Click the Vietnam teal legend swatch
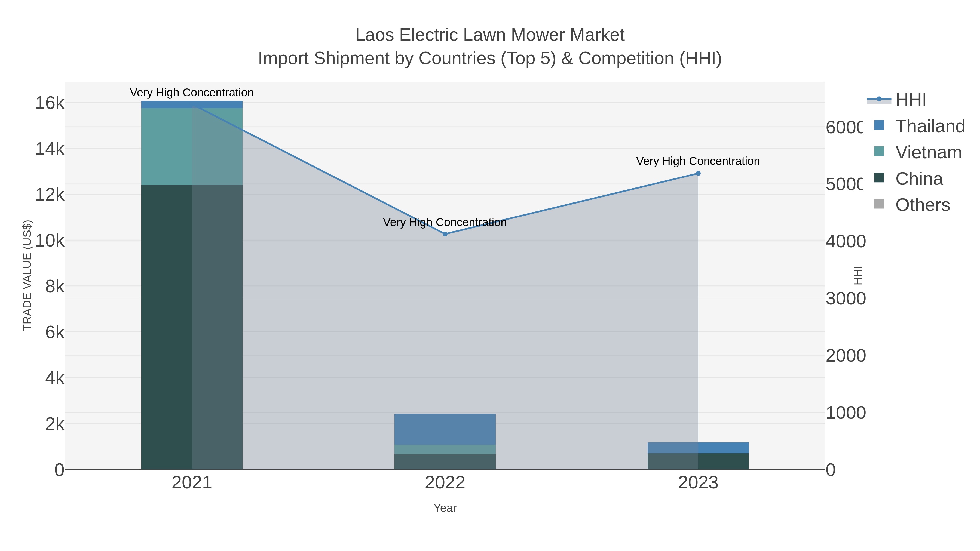The height and width of the screenshot is (551, 980). [879, 151]
